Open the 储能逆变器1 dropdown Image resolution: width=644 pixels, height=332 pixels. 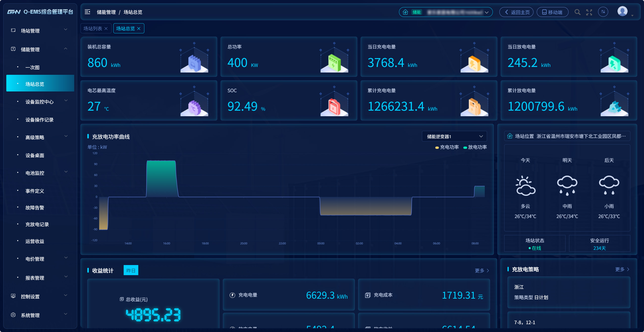pyautogui.click(x=454, y=136)
